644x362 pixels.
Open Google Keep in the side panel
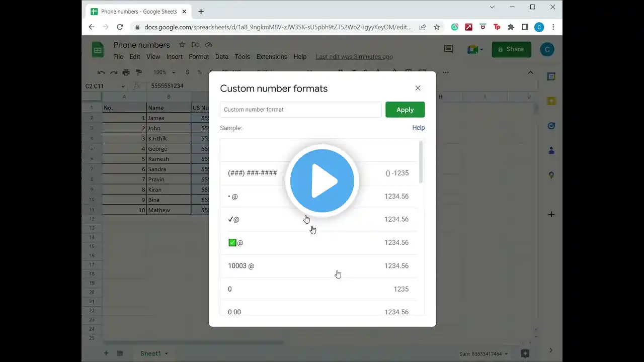click(551, 101)
